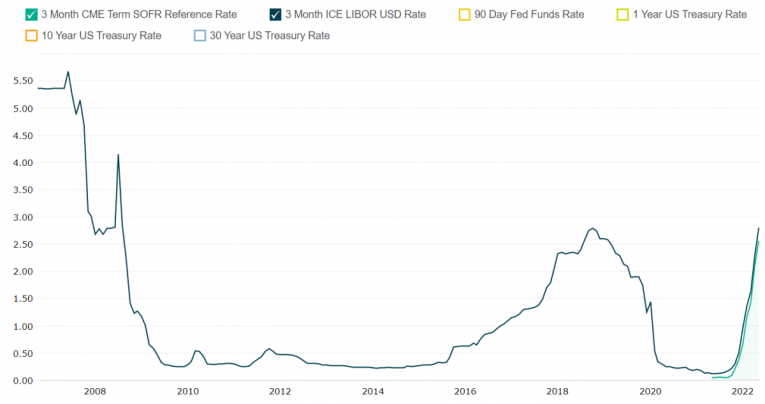Click the LIBOR line's highest peak in 2007
Screen dimensions: 765x404
pyautogui.click(x=68, y=72)
